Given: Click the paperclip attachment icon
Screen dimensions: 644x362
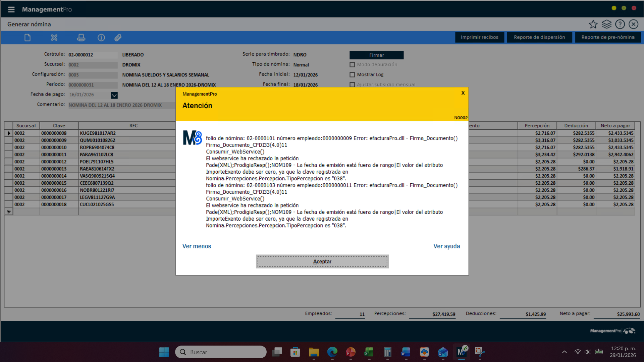Looking at the screenshot, I should coord(118,38).
